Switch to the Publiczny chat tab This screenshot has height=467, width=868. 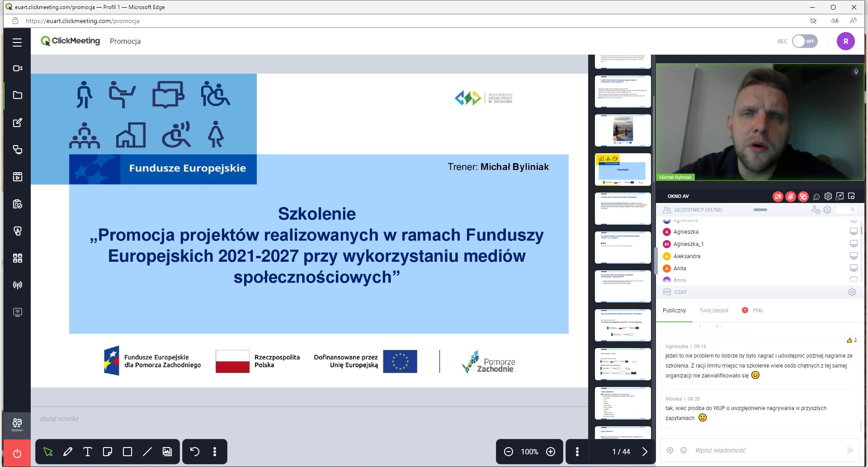(674, 311)
